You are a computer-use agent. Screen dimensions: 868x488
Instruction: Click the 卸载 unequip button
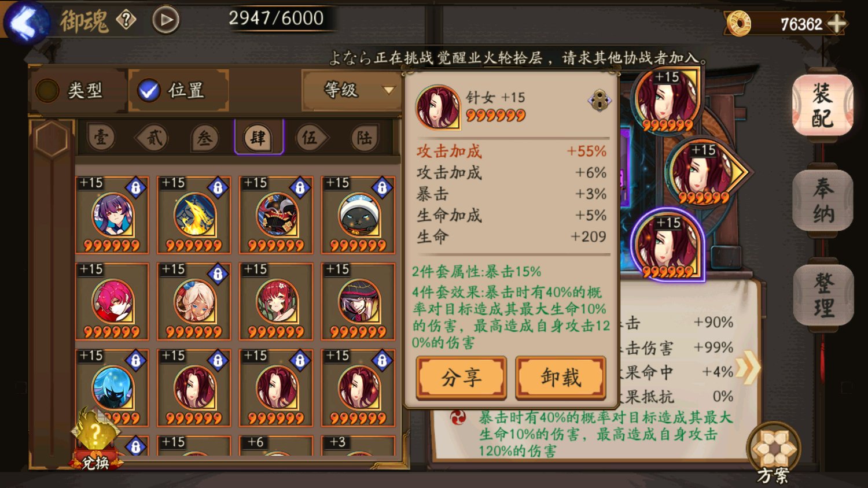pos(561,378)
